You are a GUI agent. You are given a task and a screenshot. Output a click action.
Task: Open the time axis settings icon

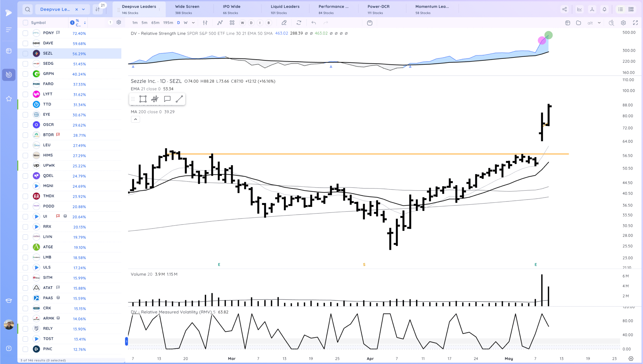tap(631, 358)
